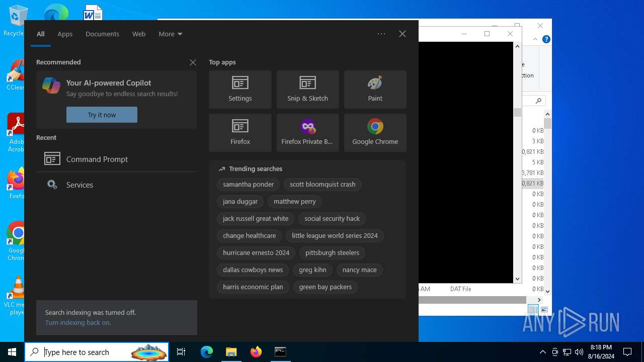Image resolution: width=644 pixels, height=362 pixels.
Task: Open the search panel options ellipsis
Action: coord(381,34)
